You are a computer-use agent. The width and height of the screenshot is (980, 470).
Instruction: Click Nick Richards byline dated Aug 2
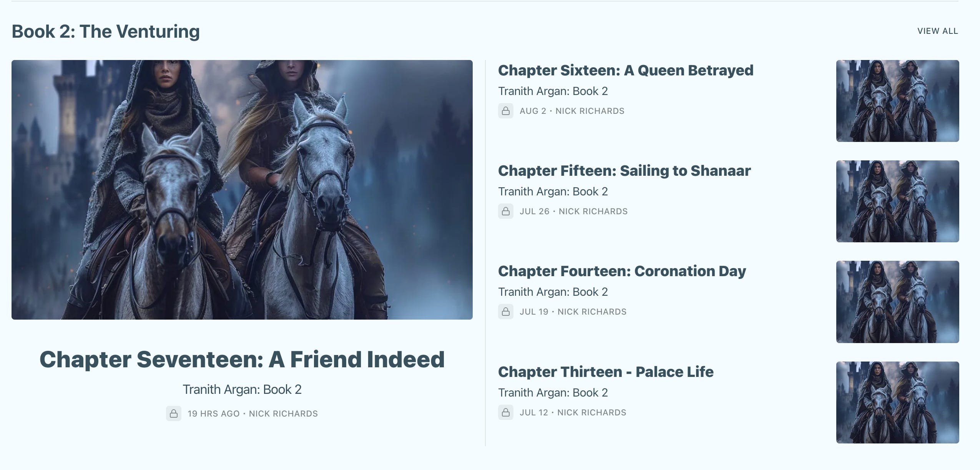coord(590,111)
